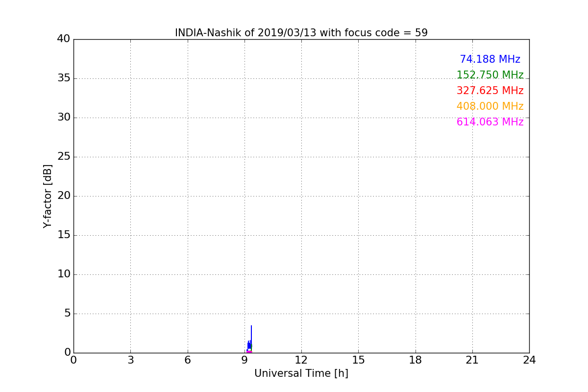588x392 pixels.
Task: Click y-axis tick label 30
Action: click(x=64, y=117)
